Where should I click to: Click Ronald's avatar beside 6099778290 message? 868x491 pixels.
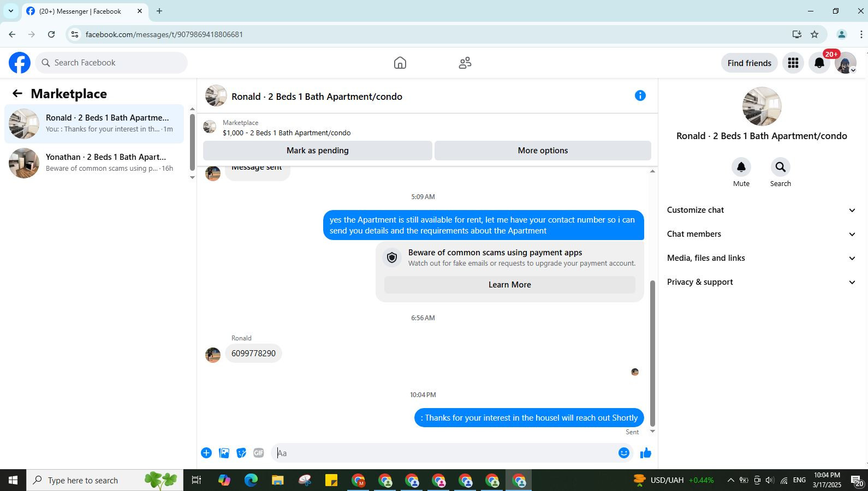coord(213,355)
